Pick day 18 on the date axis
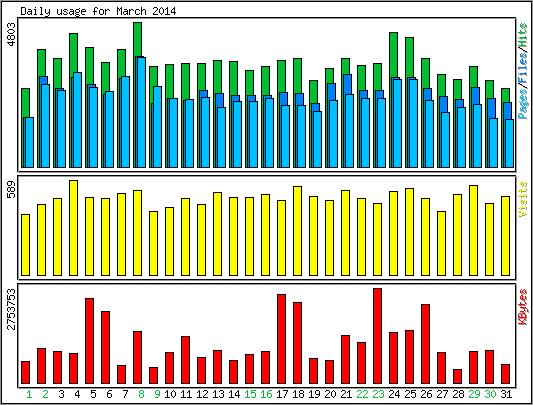Viewport: 533px width, 405px height. [x=298, y=394]
